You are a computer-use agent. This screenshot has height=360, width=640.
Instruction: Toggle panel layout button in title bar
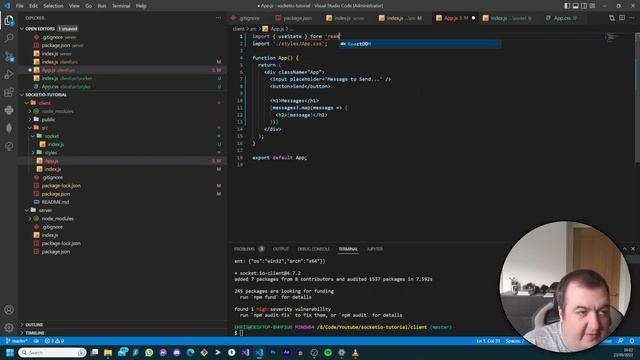(576, 6)
